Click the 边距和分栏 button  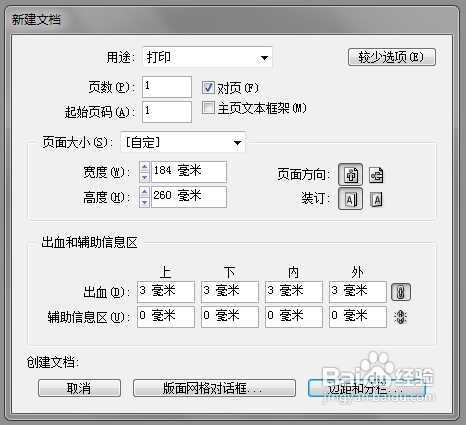[x=367, y=388]
